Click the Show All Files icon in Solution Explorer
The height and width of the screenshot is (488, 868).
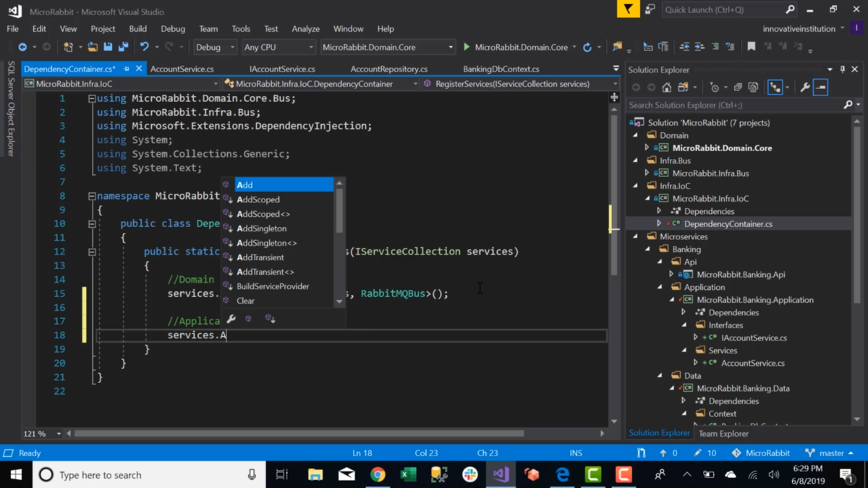click(753, 87)
